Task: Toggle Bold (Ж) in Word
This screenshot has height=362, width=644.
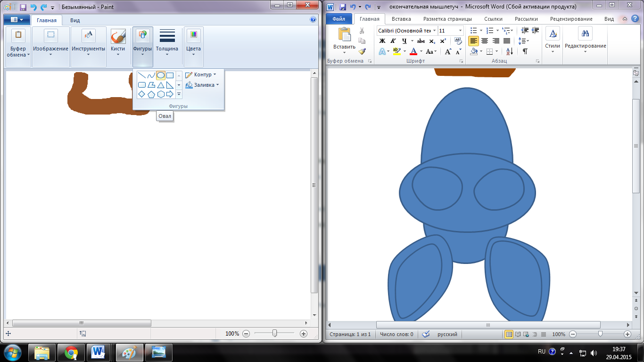Action: pos(382,41)
